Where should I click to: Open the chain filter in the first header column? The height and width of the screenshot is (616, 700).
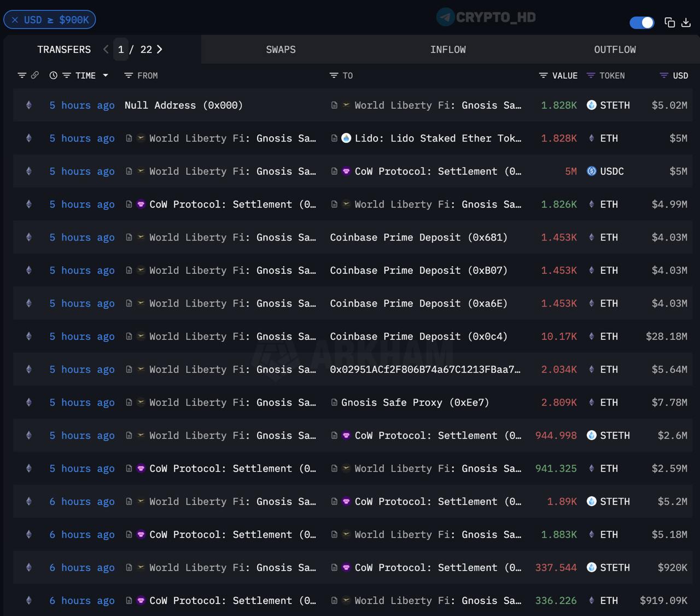(22, 75)
